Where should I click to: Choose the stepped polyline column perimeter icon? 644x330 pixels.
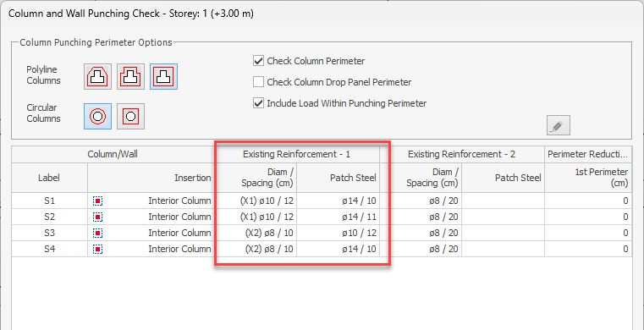coord(130,76)
